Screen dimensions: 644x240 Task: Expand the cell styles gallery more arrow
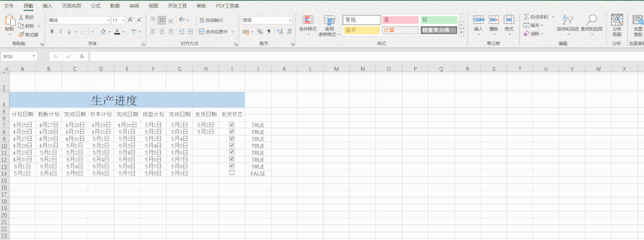click(x=461, y=31)
